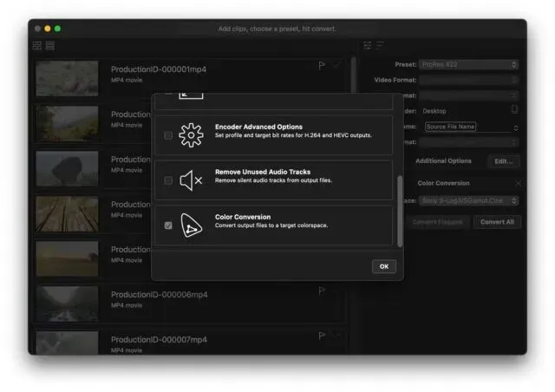Open the settings sliders icon in right panel
The image size is (555, 392).
[368, 45]
